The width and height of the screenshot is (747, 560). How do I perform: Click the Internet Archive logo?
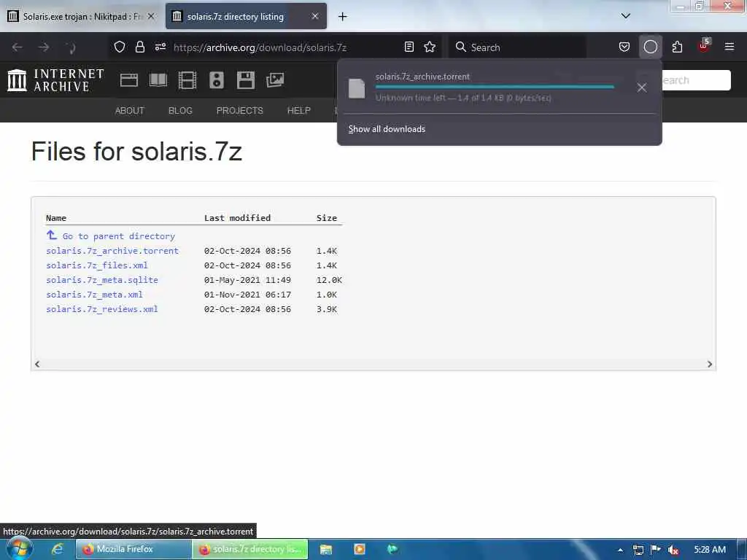click(x=55, y=79)
